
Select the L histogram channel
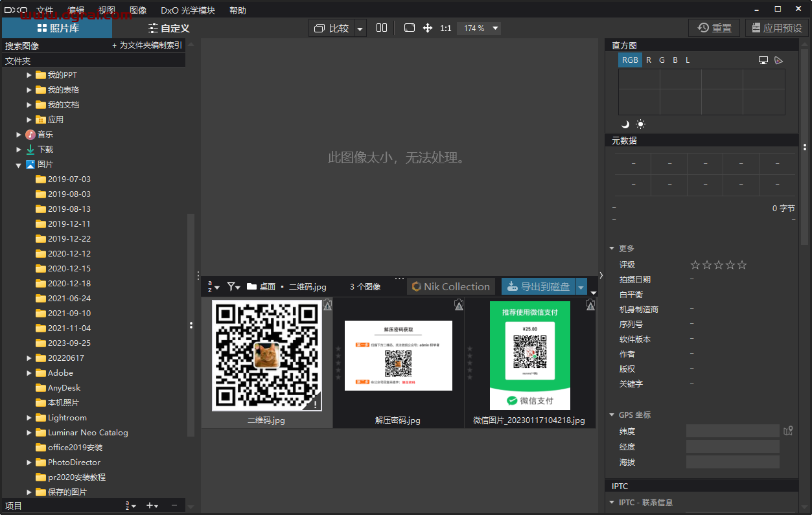(688, 60)
